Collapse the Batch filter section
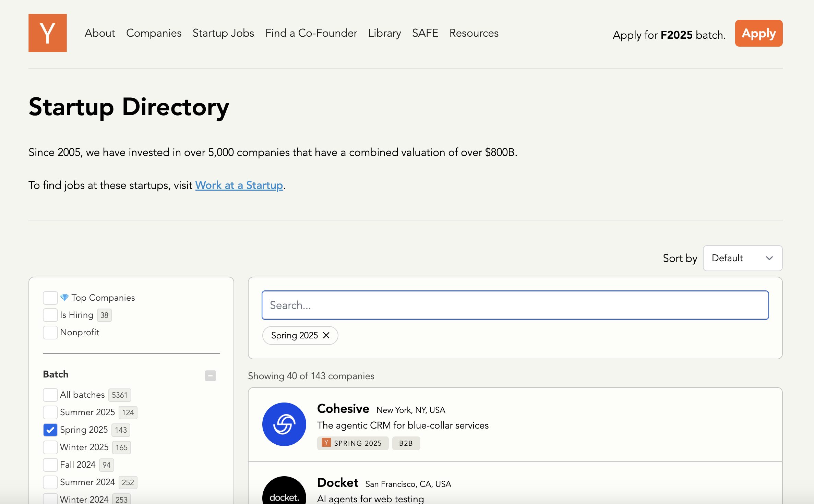This screenshot has width=814, height=504. [x=210, y=376]
